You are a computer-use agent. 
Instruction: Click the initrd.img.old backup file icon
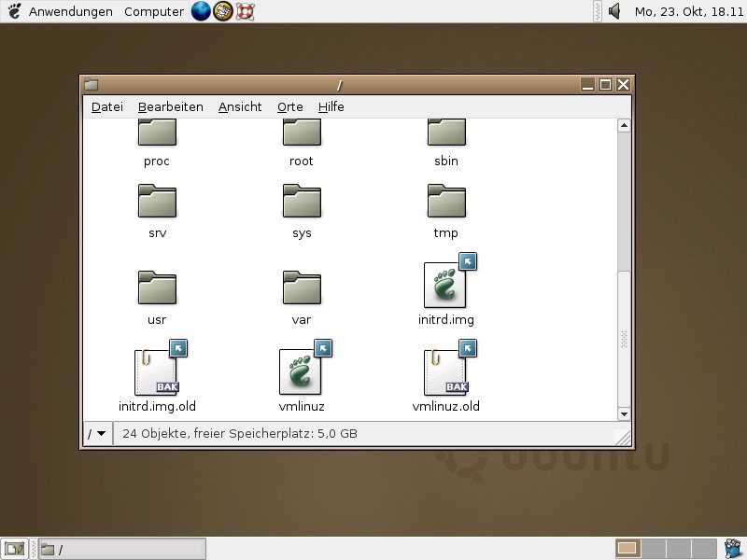[156, 371]
